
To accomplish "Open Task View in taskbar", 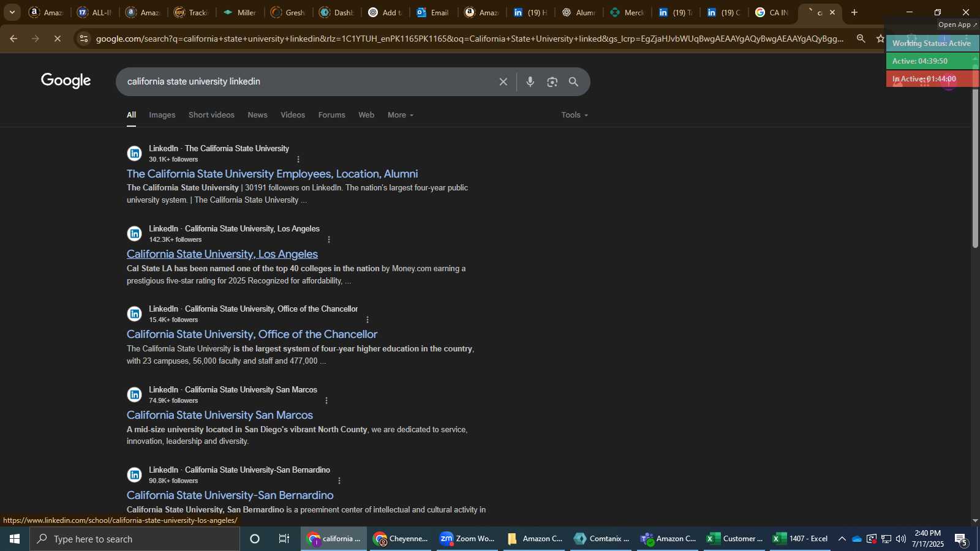I will point(284,539).
